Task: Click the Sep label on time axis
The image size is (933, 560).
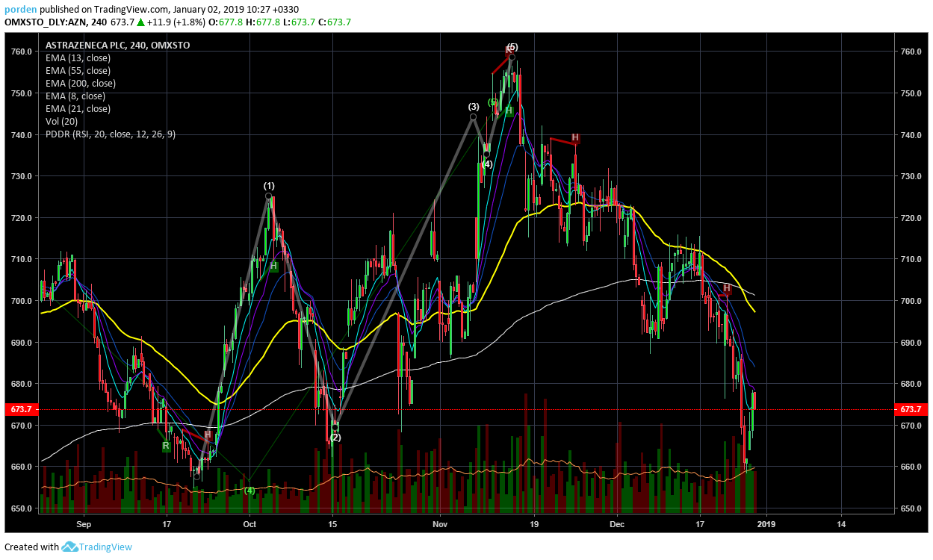Action: click(x=82, y=524)
